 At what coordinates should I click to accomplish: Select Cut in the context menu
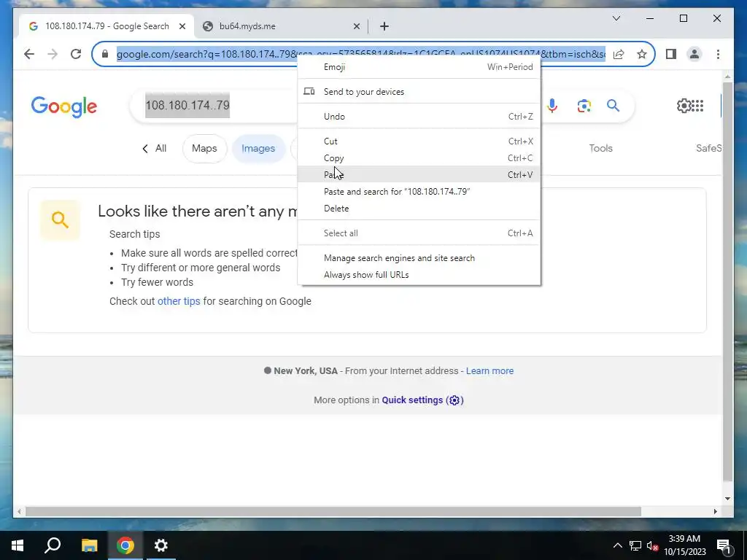tap(419, 141)
